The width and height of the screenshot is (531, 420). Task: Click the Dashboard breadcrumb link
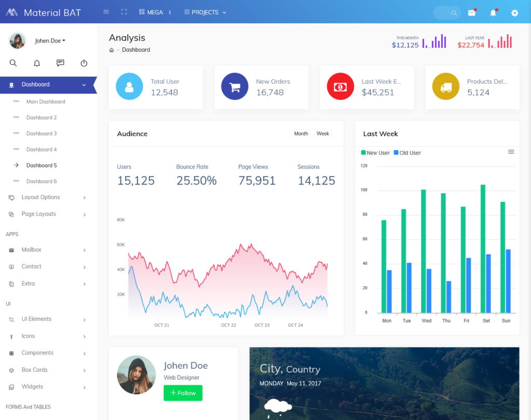[x=136, y=50]
